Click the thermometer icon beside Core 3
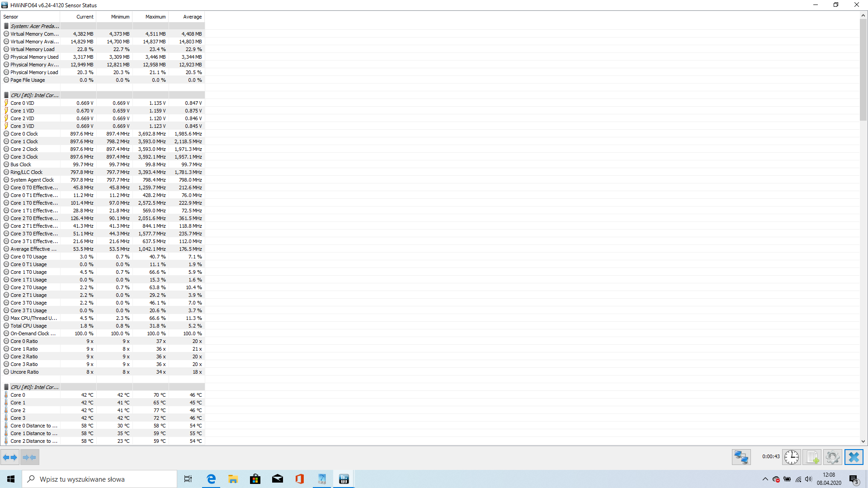The height and width of the screenshot is (488, 868). [6, 418]
